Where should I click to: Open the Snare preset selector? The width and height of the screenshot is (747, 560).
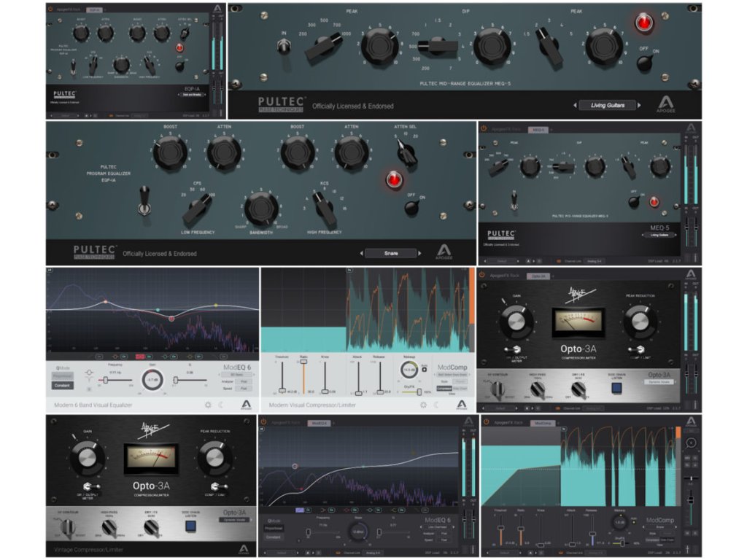pos(391,253)
